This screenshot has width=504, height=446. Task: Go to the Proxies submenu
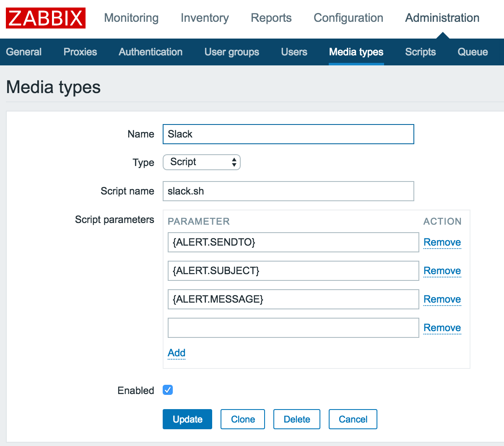pyautogui.click(x=80, y=52)
